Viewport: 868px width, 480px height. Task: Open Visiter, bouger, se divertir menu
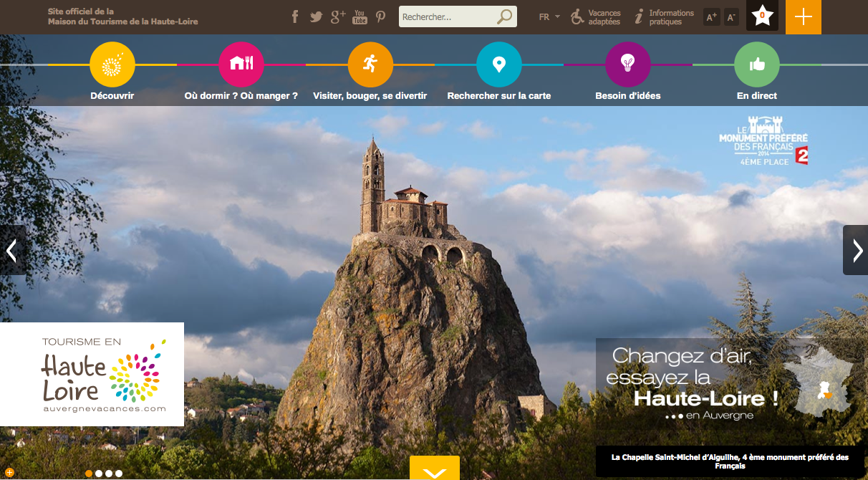pyautogui.click(x=370, y=72)
